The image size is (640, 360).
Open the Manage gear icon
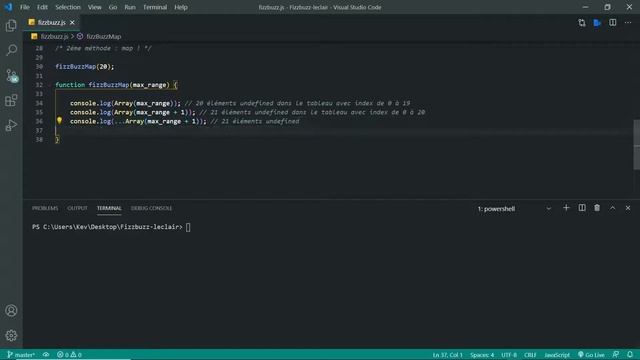tap(11, 336)
